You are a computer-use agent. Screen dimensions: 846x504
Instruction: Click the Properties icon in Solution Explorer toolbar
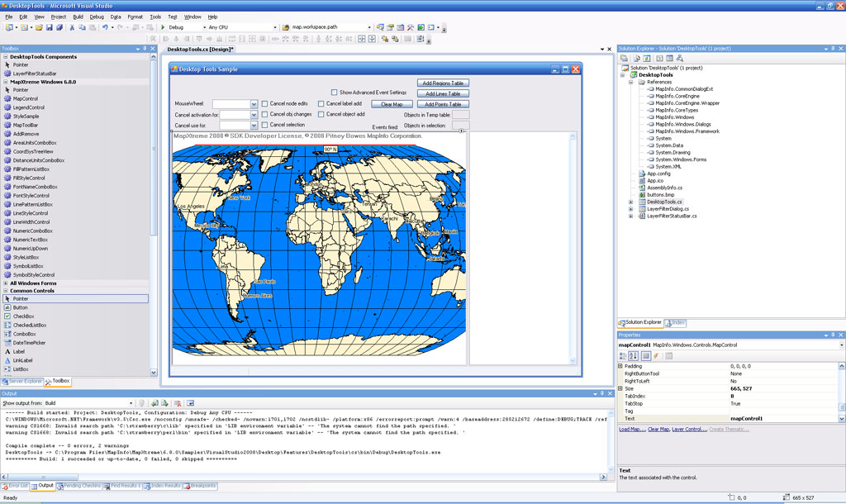point(624,58)
